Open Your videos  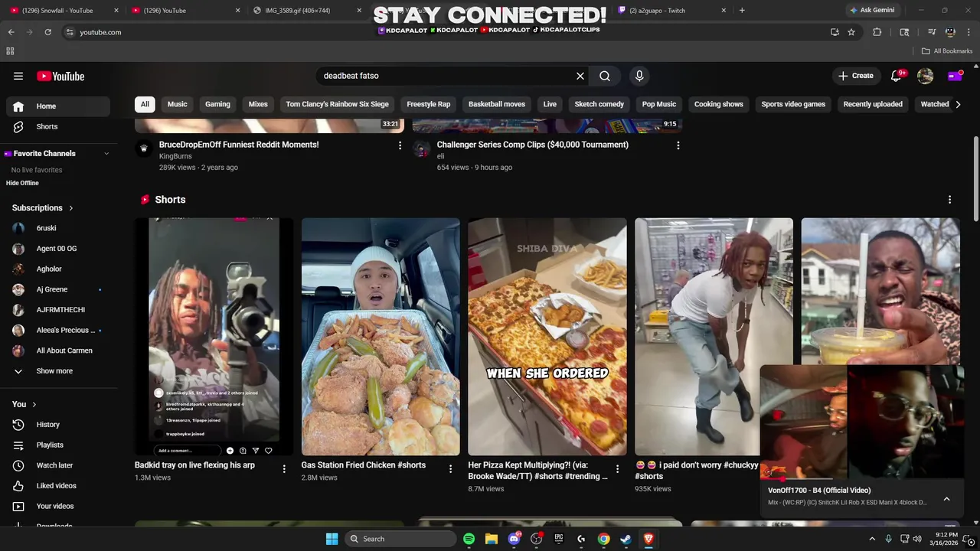(57, 506)
